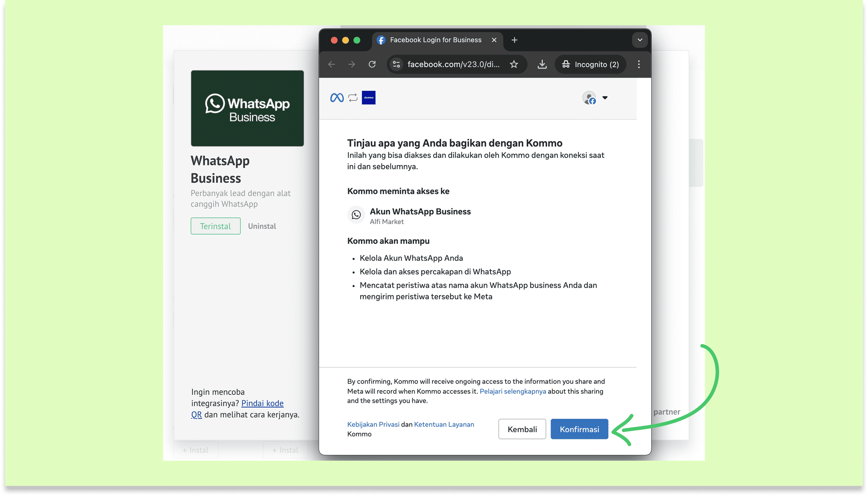Click the facebook.com address bar field
The height and width of the screenshot is (496, 868).
coord(454,64)
